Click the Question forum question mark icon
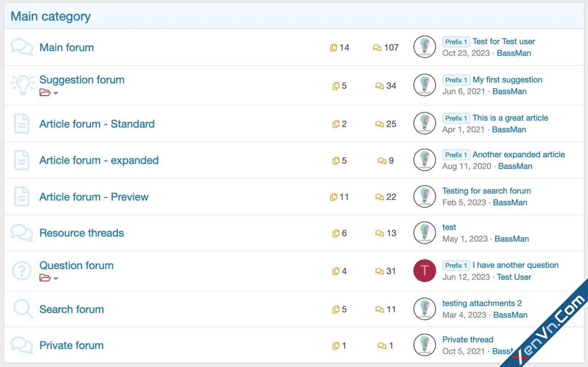Screen dimensions: 588x367 [22, 271]
